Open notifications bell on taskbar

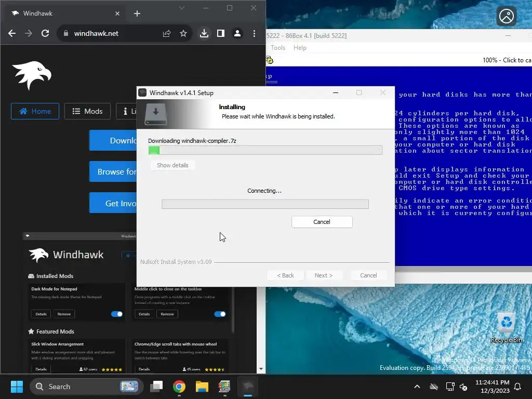[518, 387]
